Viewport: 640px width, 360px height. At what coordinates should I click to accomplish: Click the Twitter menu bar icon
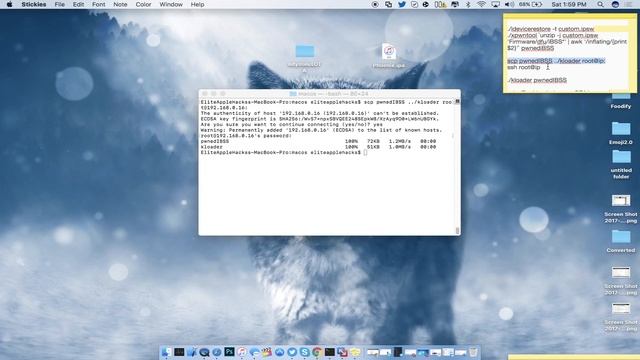click(x=402, y=4)
